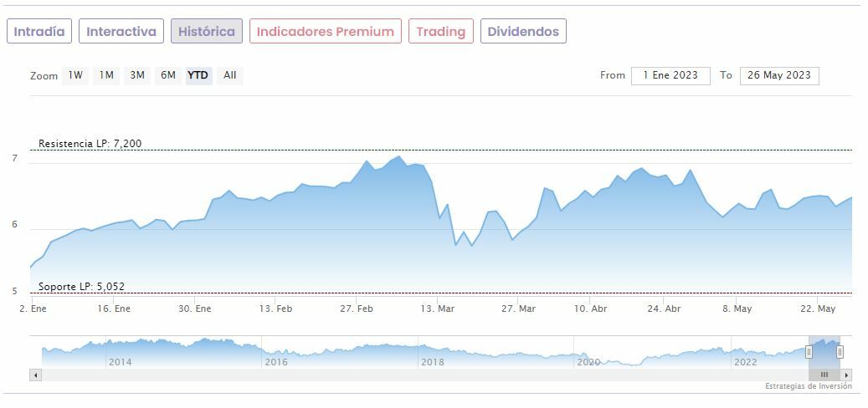Open the Estrategias de Inversión credit link
This screenshot has width=868, height=408.
click(x=808, y=386)
